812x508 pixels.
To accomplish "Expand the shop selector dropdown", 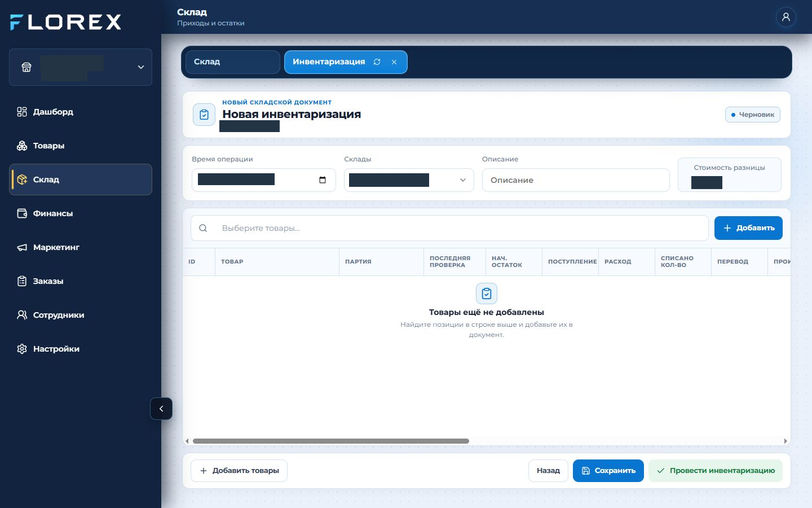I will (141, 67).
